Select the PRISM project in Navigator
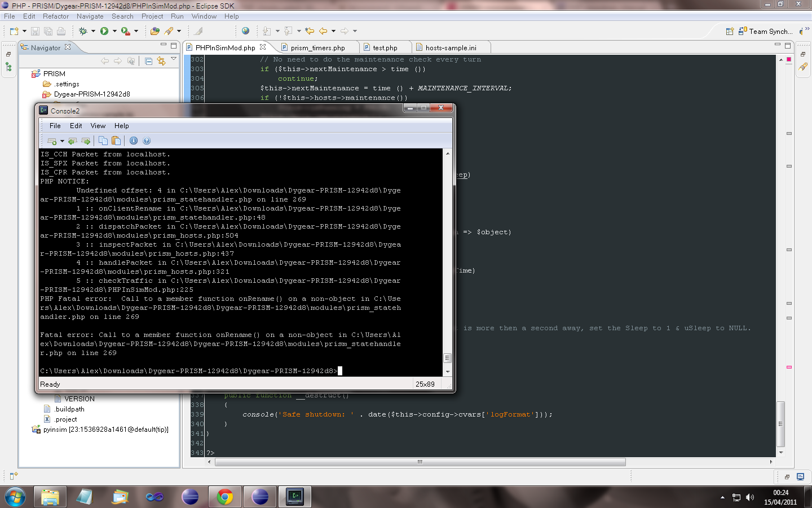 54,74
